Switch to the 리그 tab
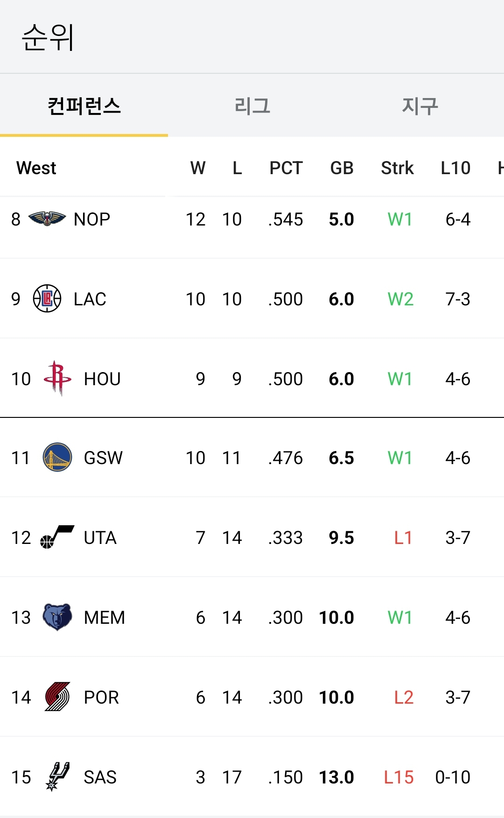 pos(252,106)
